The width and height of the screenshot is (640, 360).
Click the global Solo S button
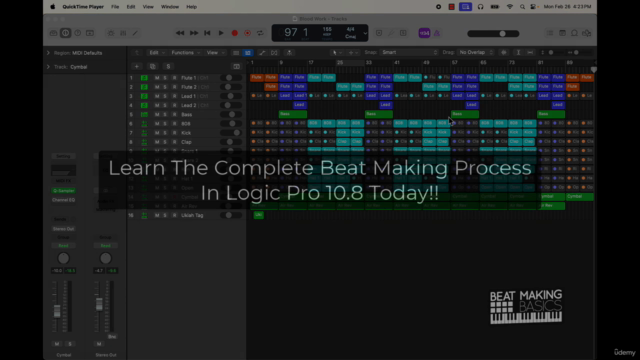click(x=168, y=67)
